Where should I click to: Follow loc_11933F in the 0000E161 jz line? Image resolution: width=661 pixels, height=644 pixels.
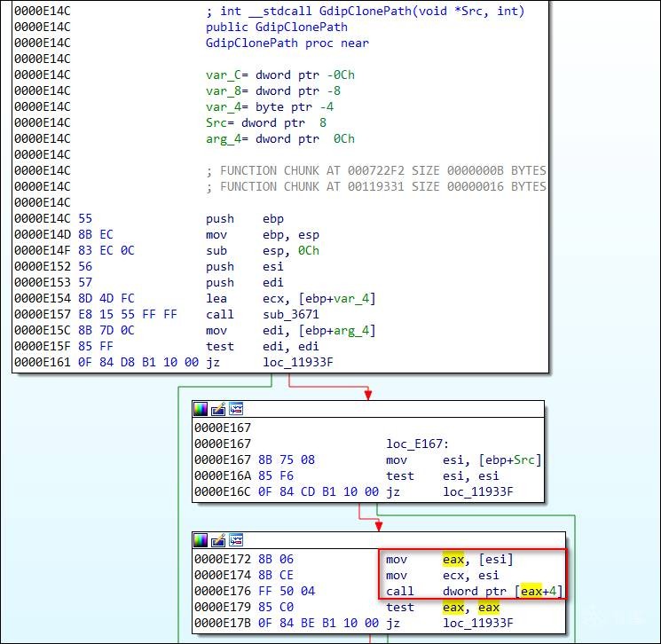pyautogui.click(x=297, y=363)
